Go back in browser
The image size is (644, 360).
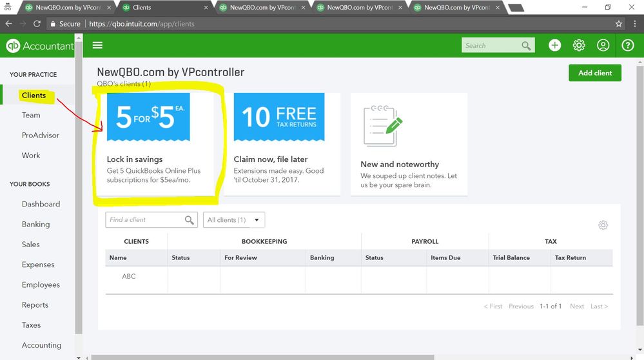coord(8,24)
